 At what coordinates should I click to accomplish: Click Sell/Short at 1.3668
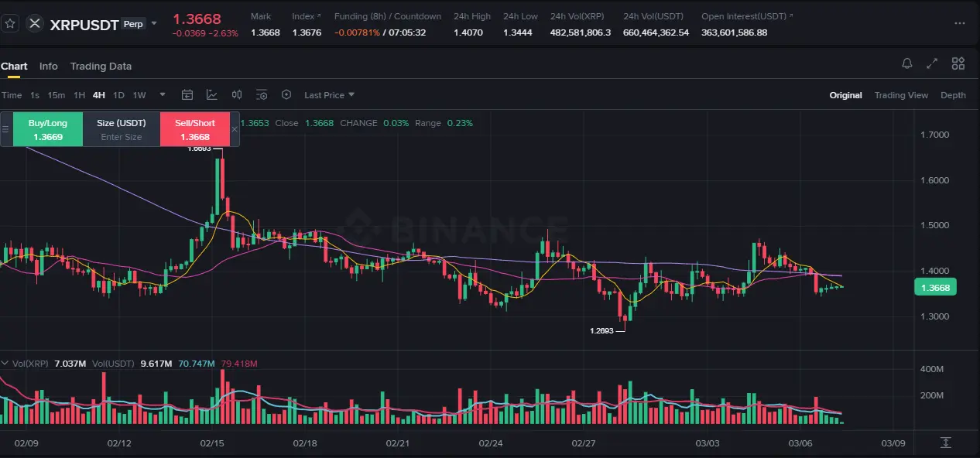point(195,129)
